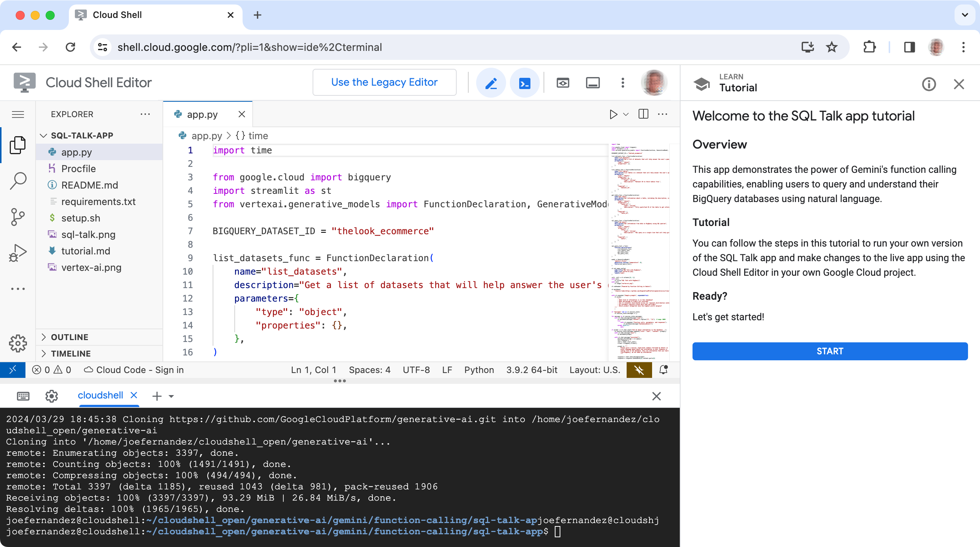This screenshot has height=547, width=980.
Task: Click the Cloud Code Sign in toggle
Action: (135, 369)
